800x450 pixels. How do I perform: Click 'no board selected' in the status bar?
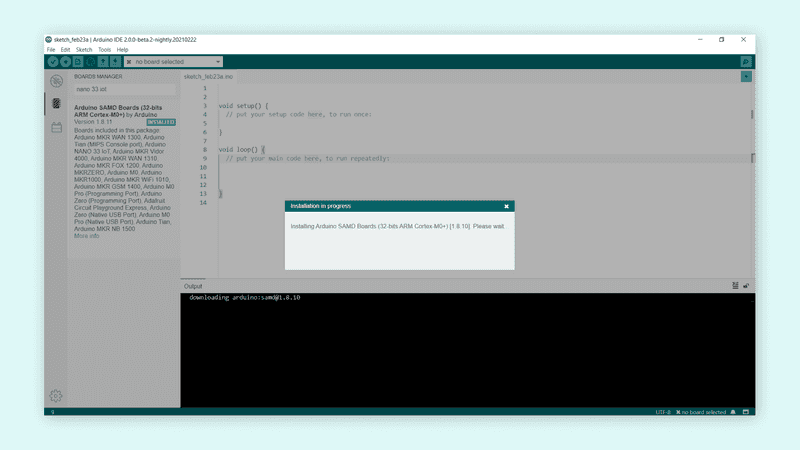[701, 412]
